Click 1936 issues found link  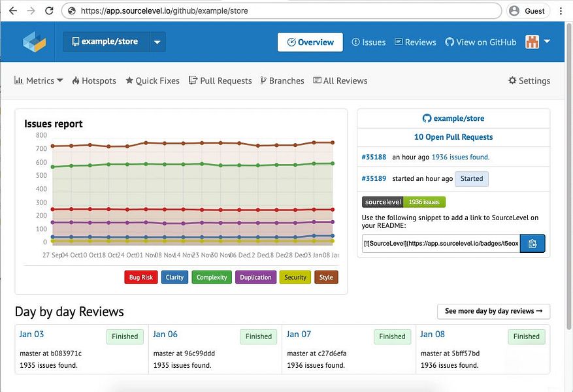point(461,157)
